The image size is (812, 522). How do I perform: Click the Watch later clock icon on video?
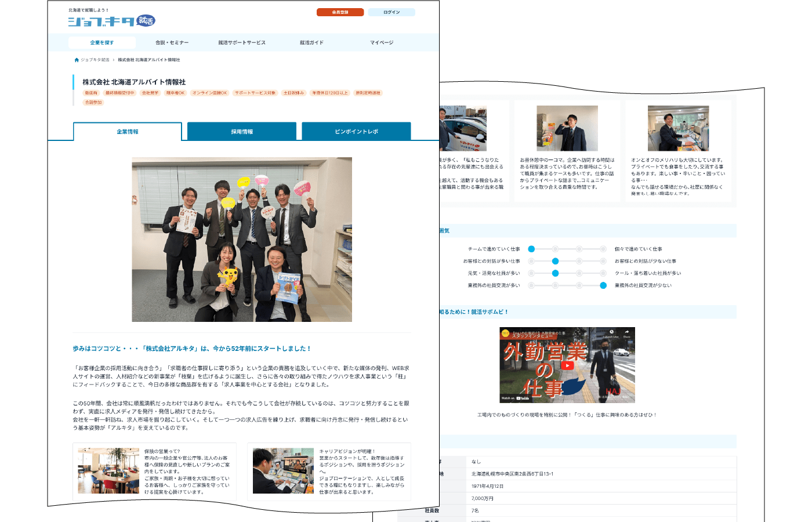coord(611,332)
